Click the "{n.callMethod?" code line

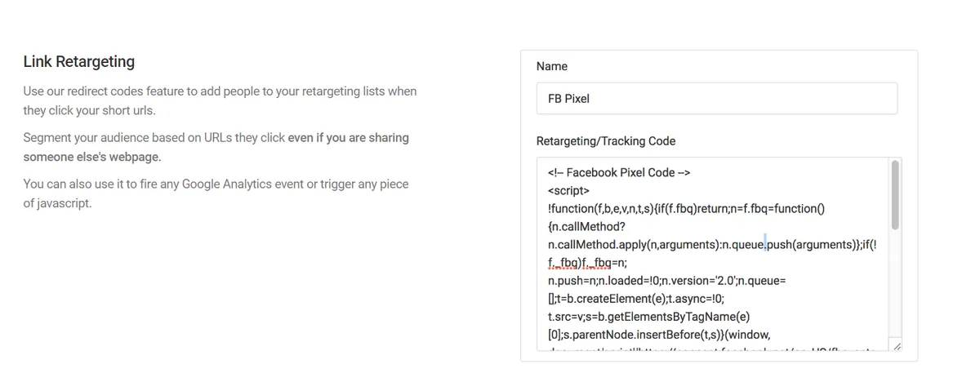pos(586,226)
